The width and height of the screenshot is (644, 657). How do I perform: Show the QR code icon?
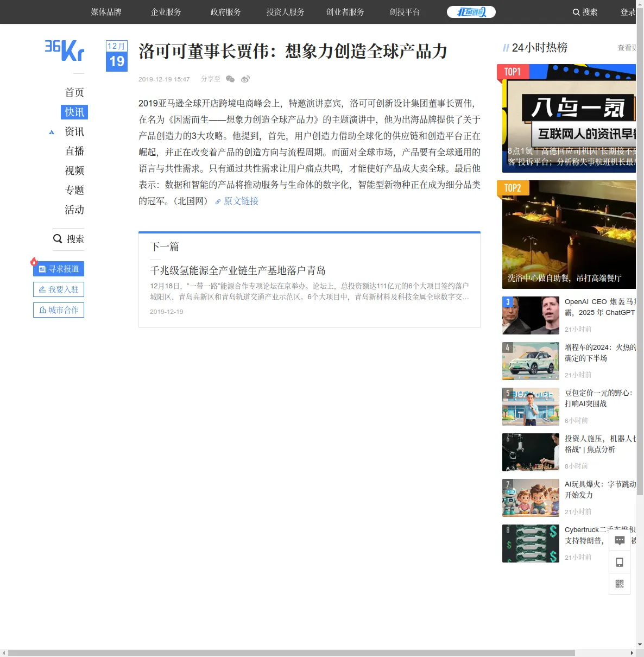[x=620, y=584]
